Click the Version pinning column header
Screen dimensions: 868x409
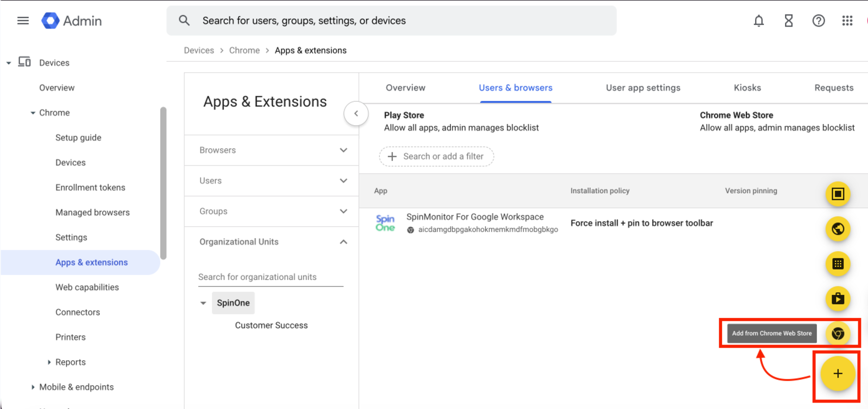(751, 191)
